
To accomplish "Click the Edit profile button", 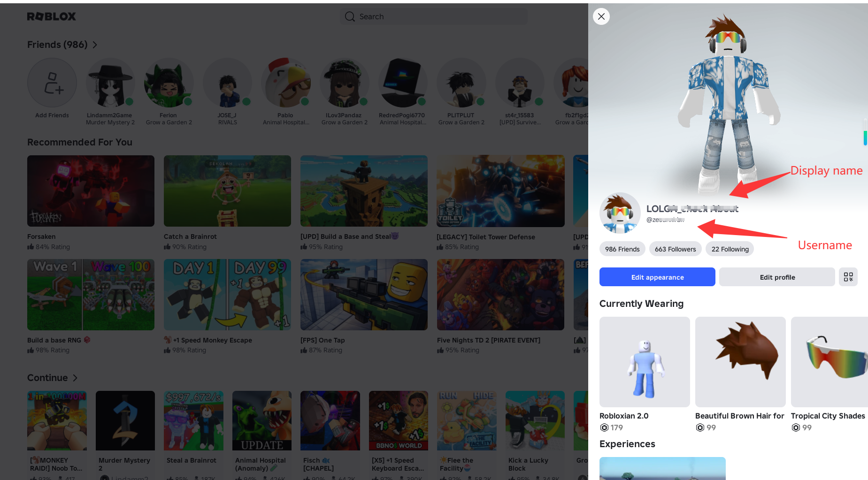I will pos(777,277).
